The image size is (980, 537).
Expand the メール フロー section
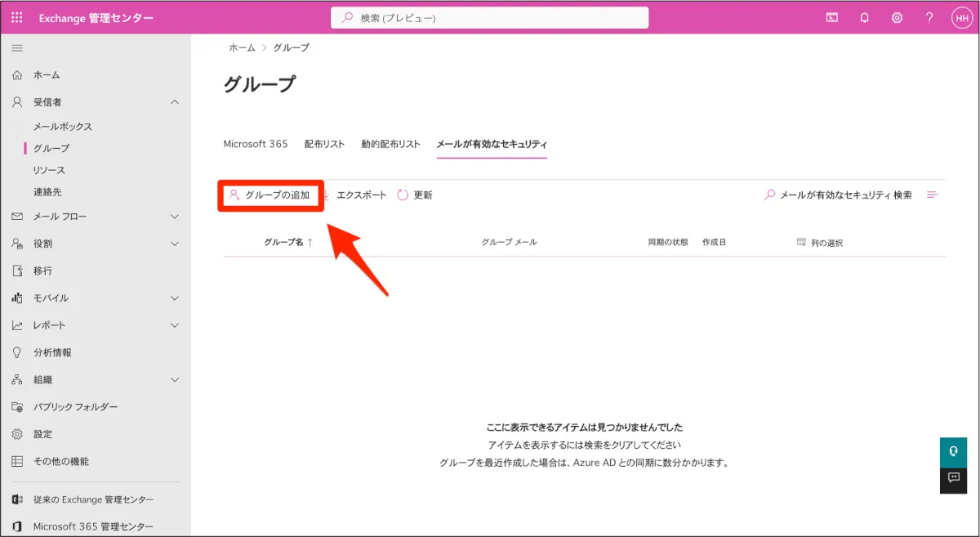point(174,217)
